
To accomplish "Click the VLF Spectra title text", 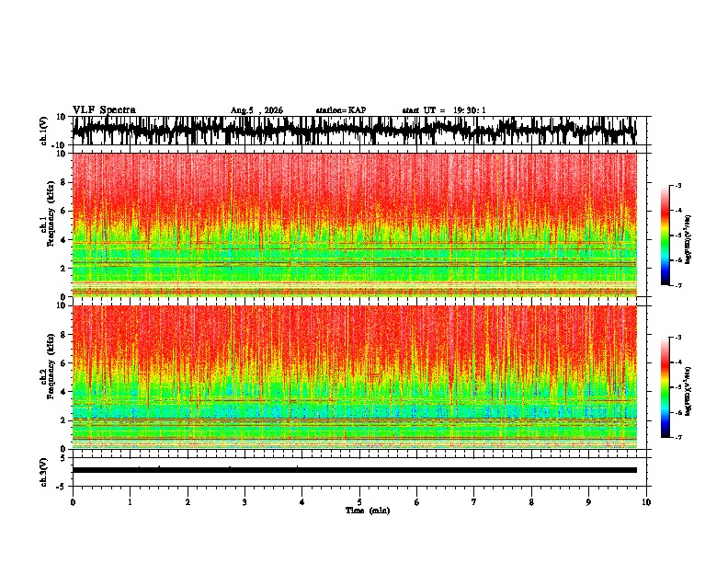I will (104, 110).
